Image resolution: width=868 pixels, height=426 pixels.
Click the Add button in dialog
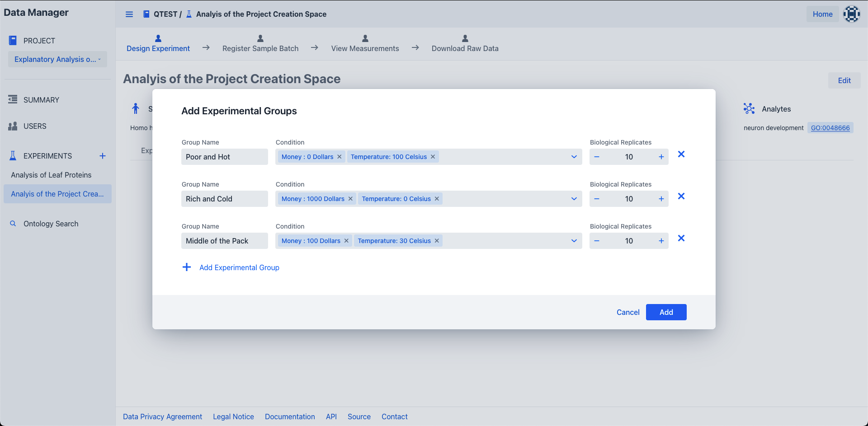(x=666, y=312)
